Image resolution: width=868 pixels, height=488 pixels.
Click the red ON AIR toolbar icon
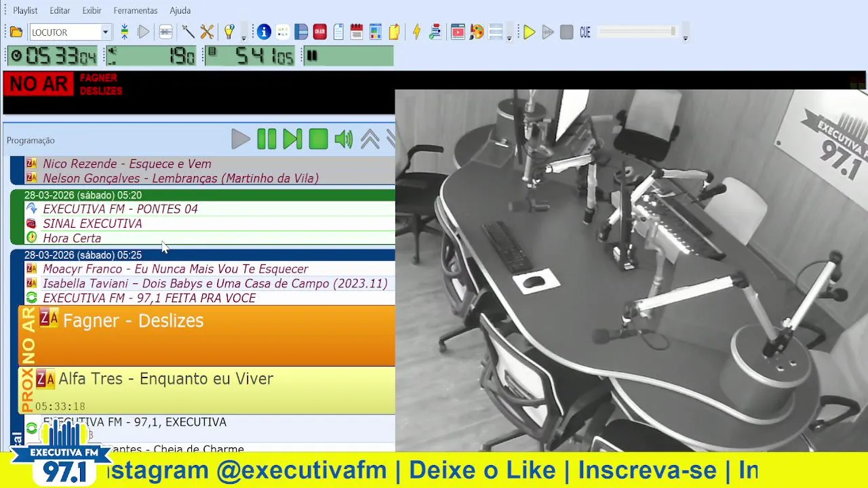coord(319,32)
